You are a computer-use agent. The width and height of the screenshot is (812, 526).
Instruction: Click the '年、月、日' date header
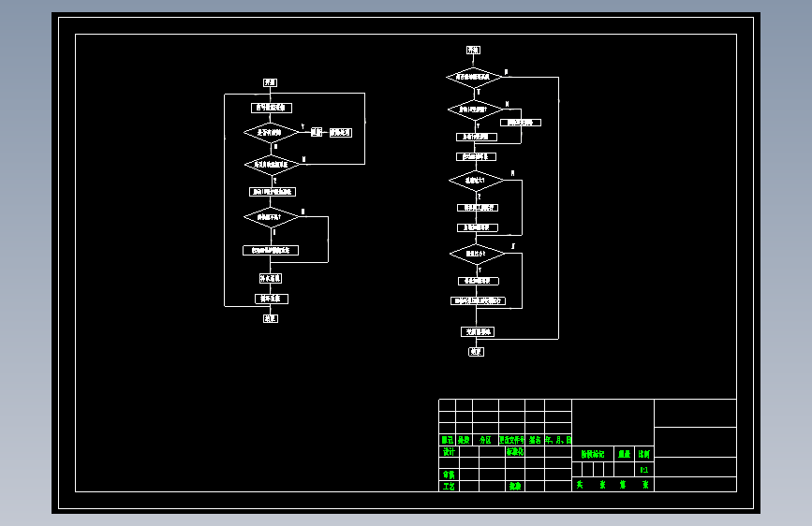point(558,440)
